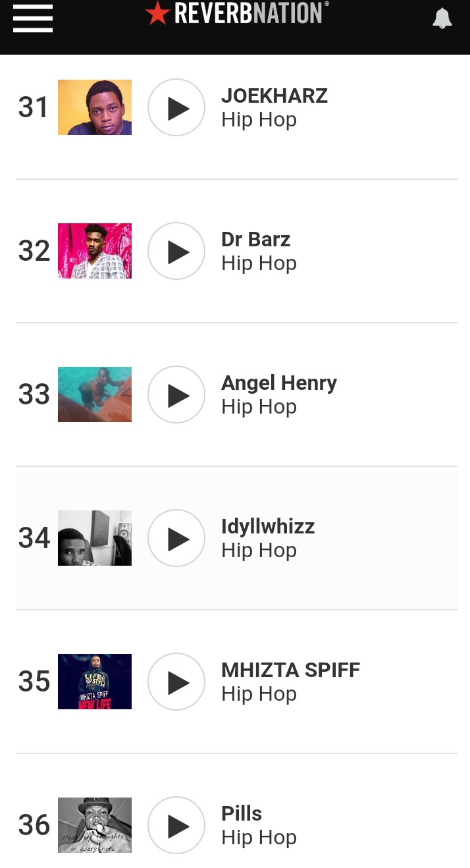Open Idyllwhizz black and white thumbnail

(x=95, y=538)
